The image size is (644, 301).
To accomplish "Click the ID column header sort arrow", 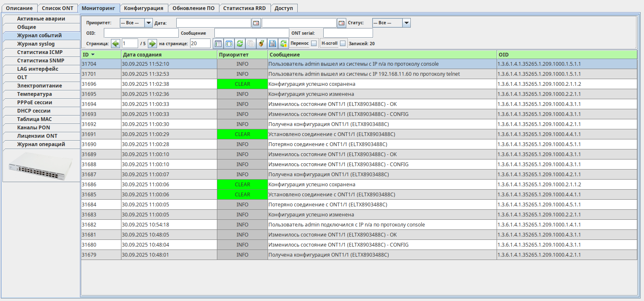I will pos(93,55).
